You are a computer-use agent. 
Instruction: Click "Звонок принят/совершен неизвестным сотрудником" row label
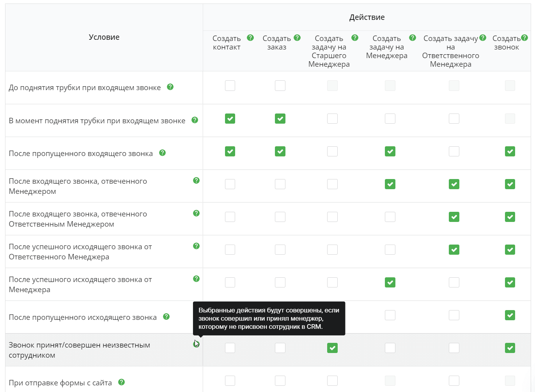point(79,350)
